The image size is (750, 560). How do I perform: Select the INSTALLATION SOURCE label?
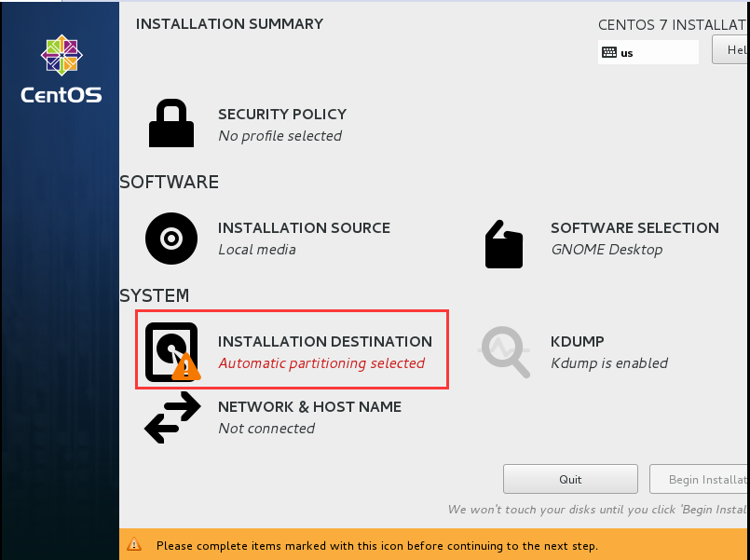[x=304, y=227]
